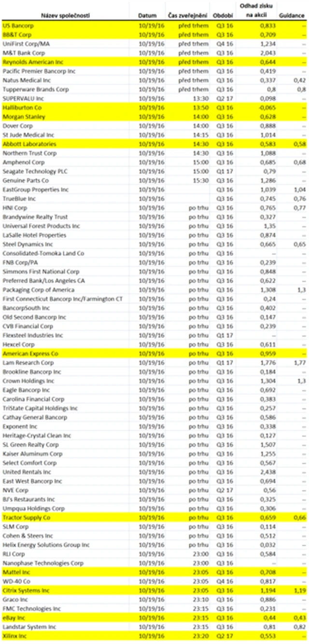
Task: Select the 'US Bancorp' cell
Action: [65, 25]
